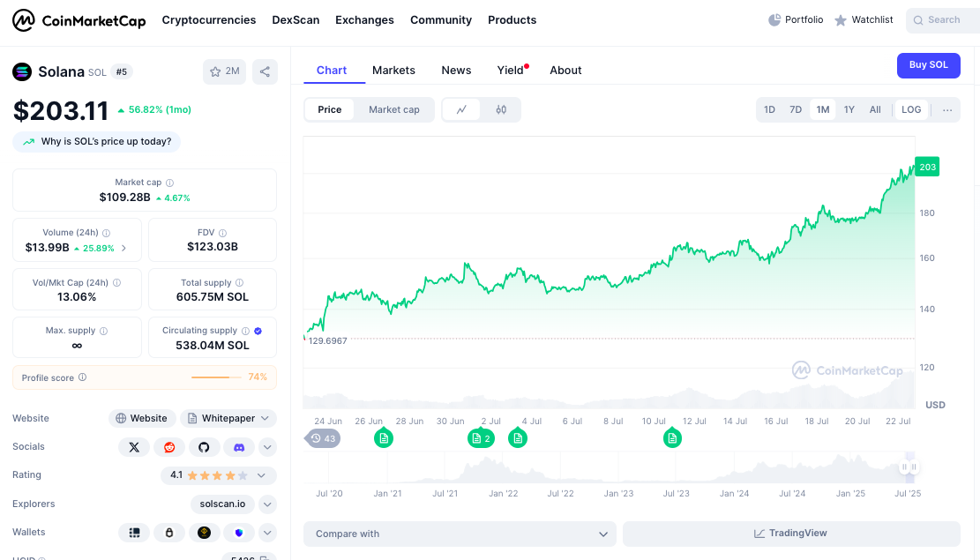Enable LOG scale on the chart

[x=911, y=109]
